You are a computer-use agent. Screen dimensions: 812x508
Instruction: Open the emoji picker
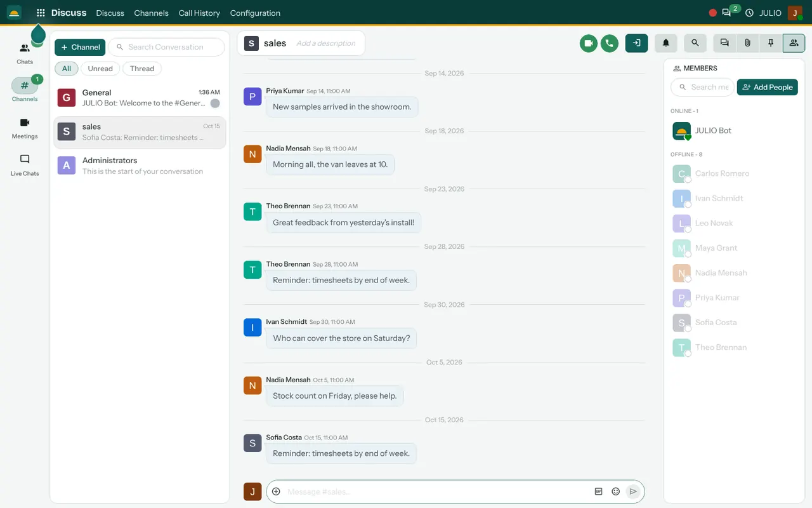pyautogui.click(x=615, y=491)
